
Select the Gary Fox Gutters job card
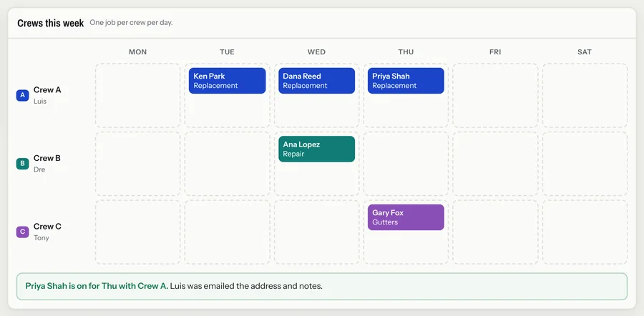coord(406,217)
